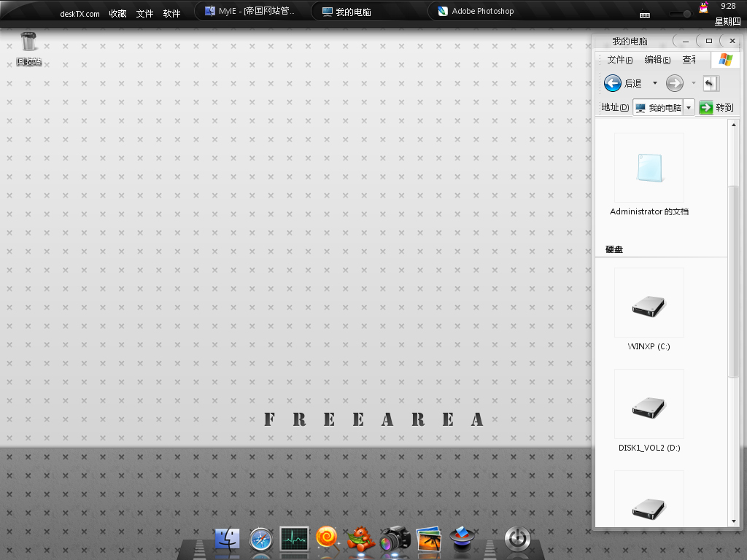747x560 pixels.
Task: Click the volume slider in top bar
Action: 686,14
